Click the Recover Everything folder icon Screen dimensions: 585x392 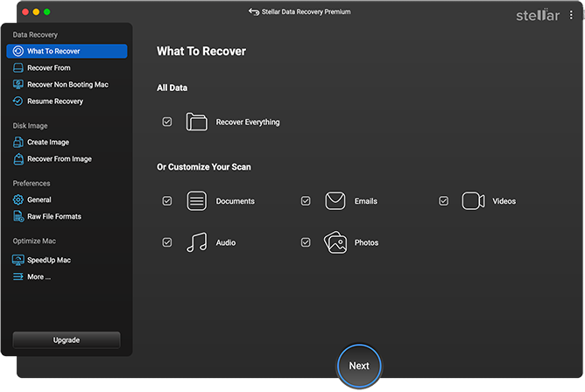[x=196, y=122]
